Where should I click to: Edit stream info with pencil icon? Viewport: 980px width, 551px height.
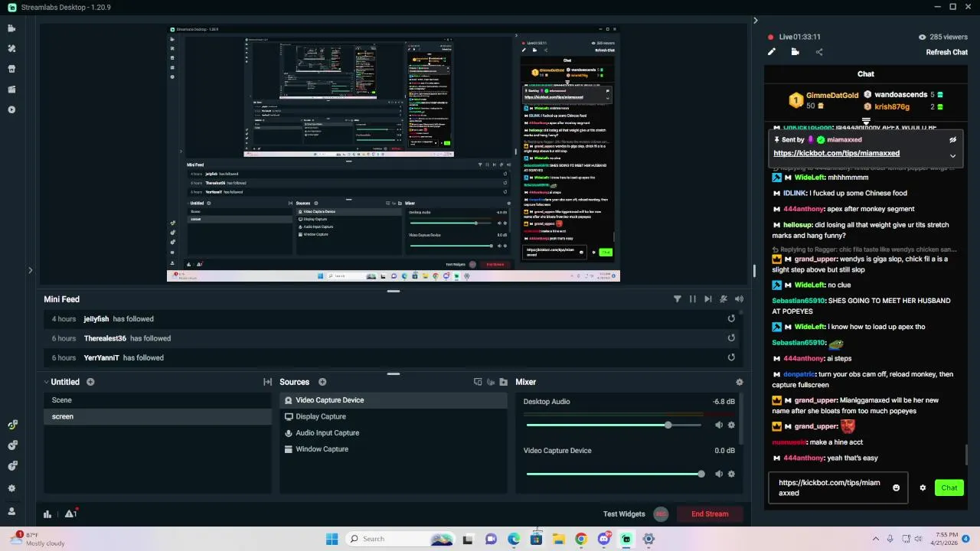tap(772, 52)
